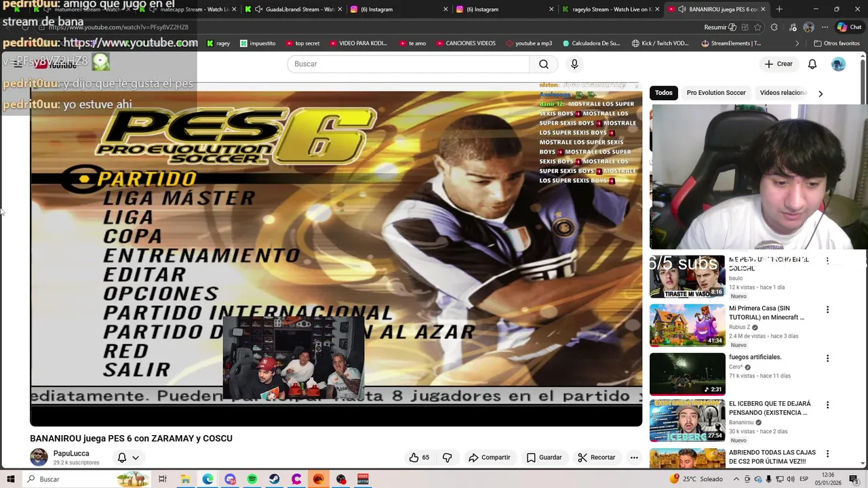Switch to the rageylo Stream tab
868x488 pixels.
coord(609,9)
